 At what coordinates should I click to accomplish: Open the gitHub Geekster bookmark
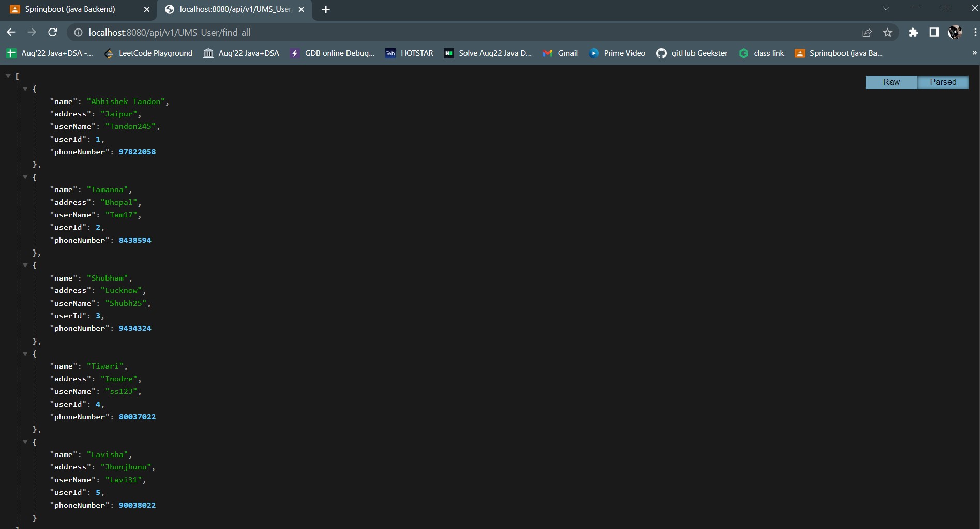click(691, 53)
